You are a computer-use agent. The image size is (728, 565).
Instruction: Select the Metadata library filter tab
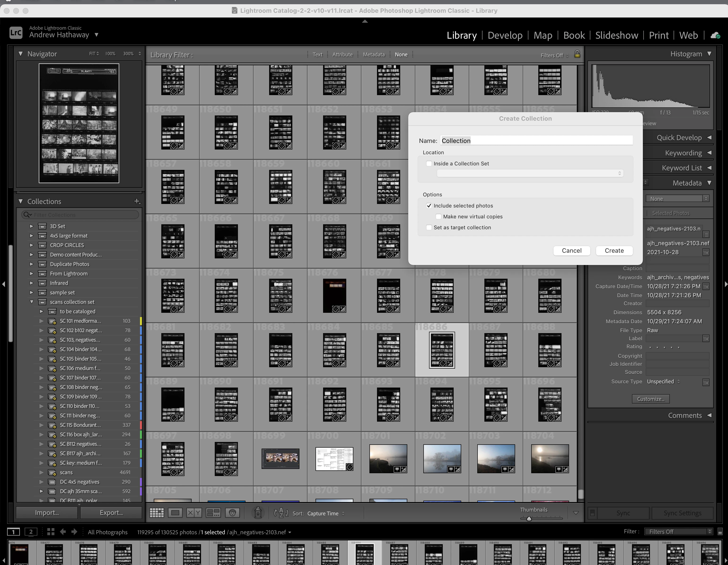[373, 55]
